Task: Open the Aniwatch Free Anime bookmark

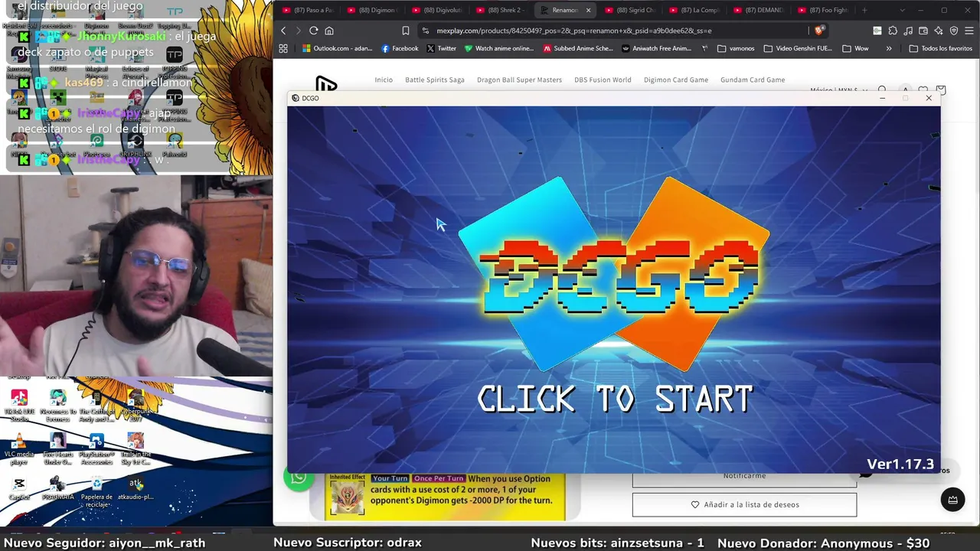Action: (657, 48)
